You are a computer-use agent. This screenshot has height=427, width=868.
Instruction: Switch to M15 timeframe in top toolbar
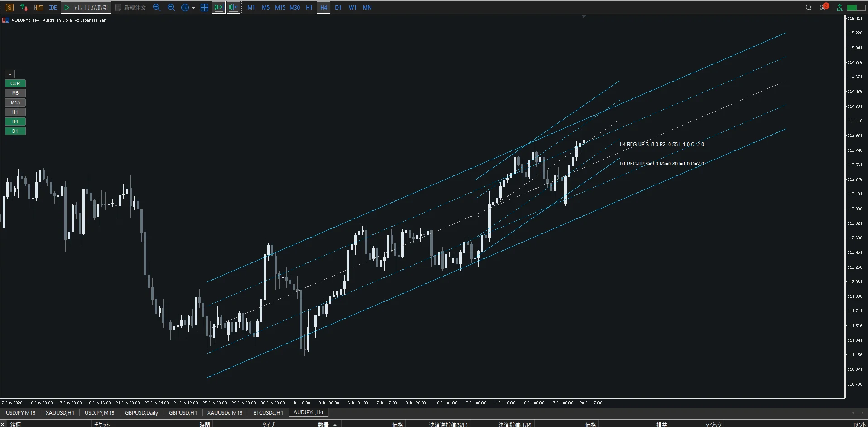(x=280, y=8)
